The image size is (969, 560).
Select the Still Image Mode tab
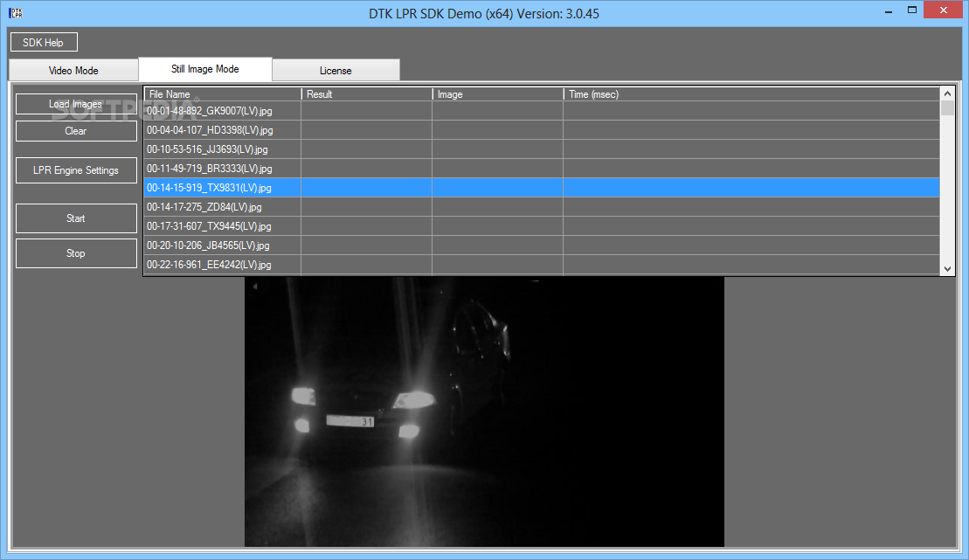[205, 69]
